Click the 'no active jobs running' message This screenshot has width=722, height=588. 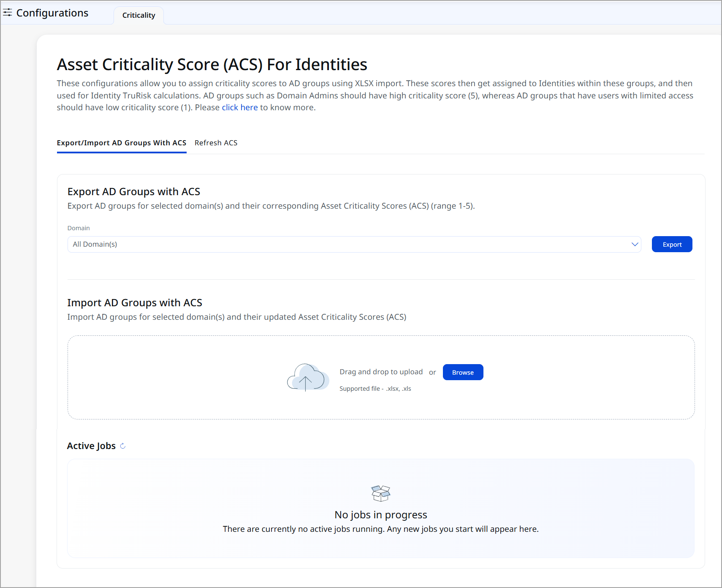coord(381,529)
